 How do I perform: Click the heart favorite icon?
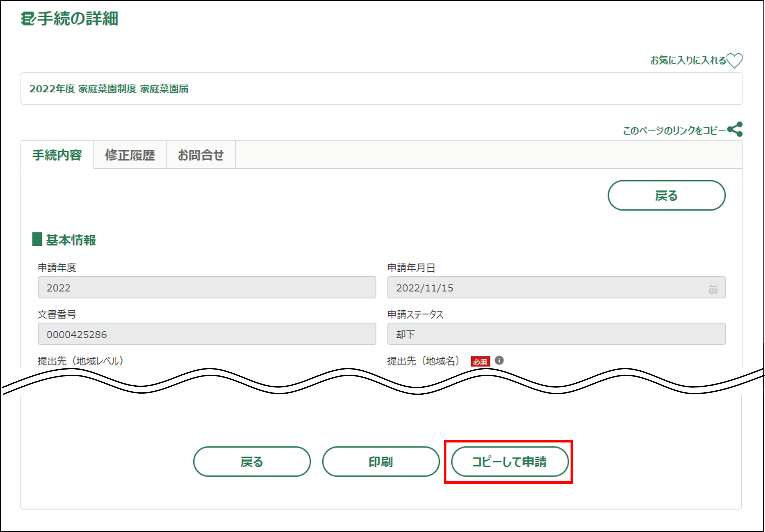pyautogui.click(x=734, y=61)
